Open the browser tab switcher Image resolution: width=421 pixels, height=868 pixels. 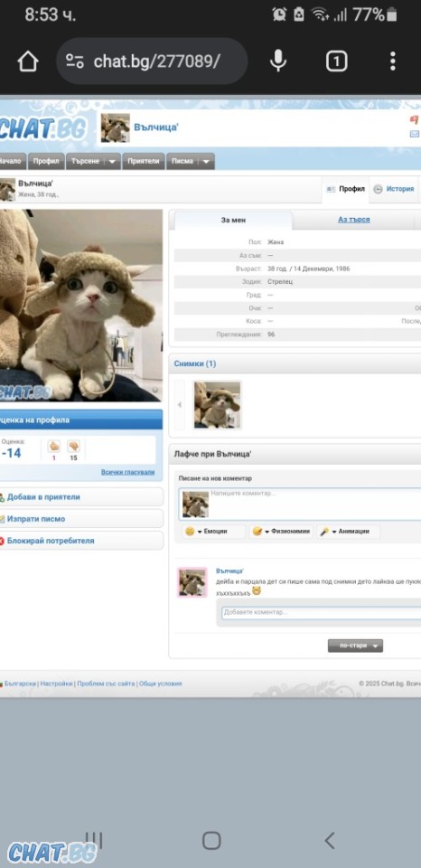(336, 61)
